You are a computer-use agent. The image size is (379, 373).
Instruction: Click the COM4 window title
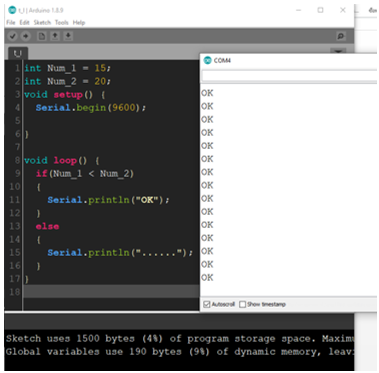pos(222,60)
